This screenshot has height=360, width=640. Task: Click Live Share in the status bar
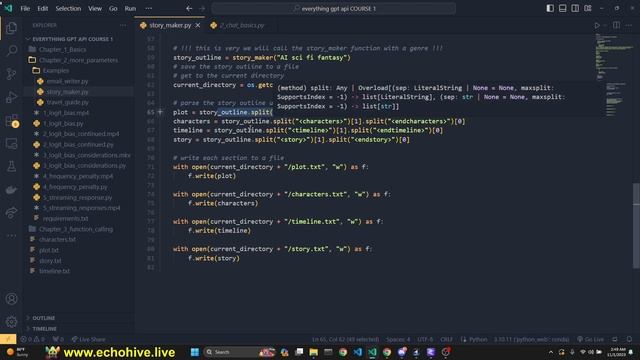pyautogui.click(x=88, y=339)
